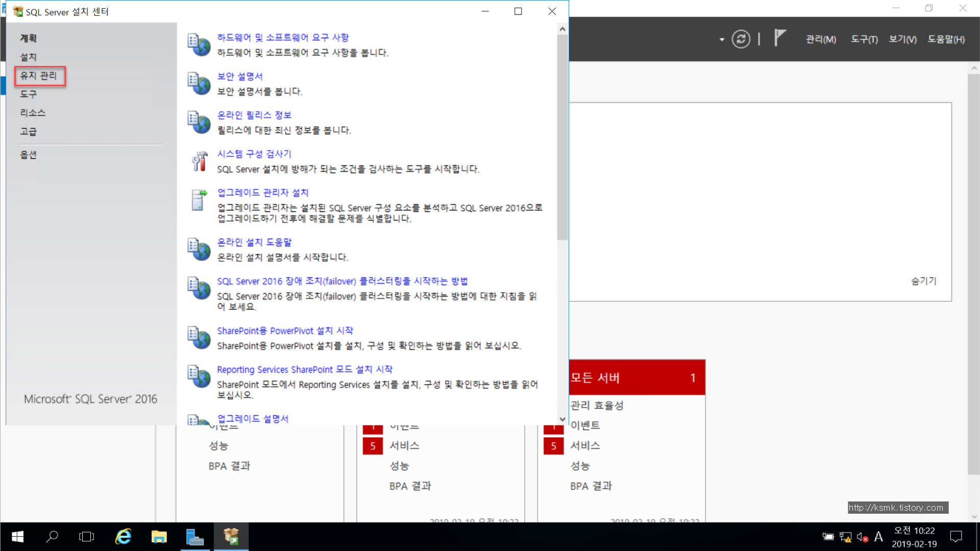Click the setup list scroll up arrow
The image size is (980, 551).
562,29
